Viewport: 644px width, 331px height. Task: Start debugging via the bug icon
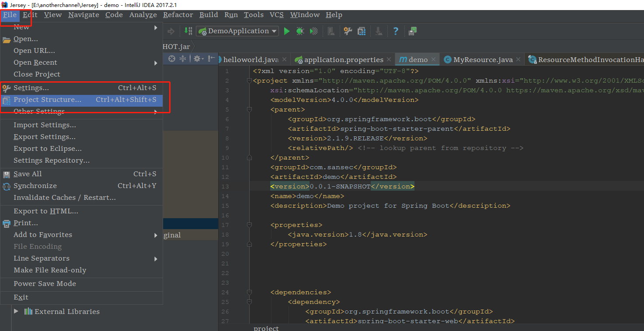pyautogui.click(x=300, y=31)
